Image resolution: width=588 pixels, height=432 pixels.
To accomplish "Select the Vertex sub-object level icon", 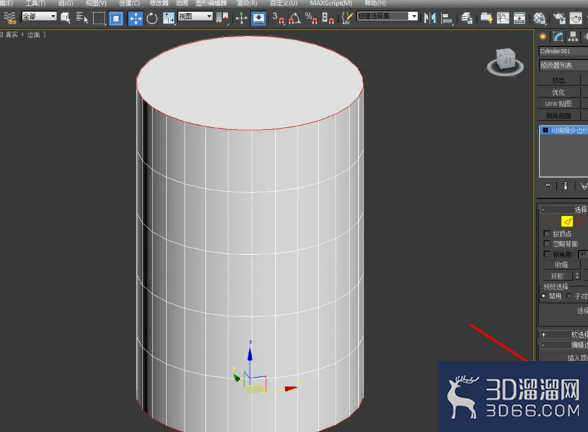I will click(x=554, y=221).
